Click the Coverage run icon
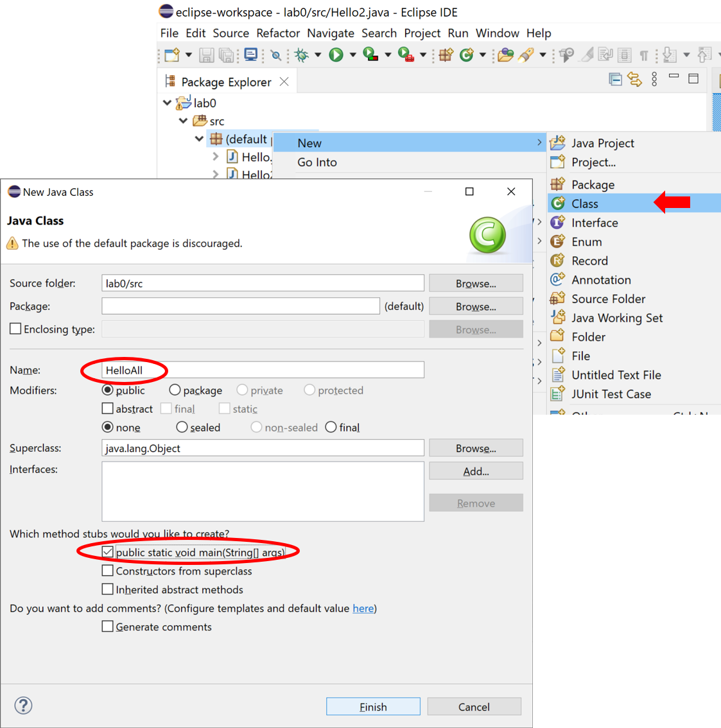 [370, 55]
